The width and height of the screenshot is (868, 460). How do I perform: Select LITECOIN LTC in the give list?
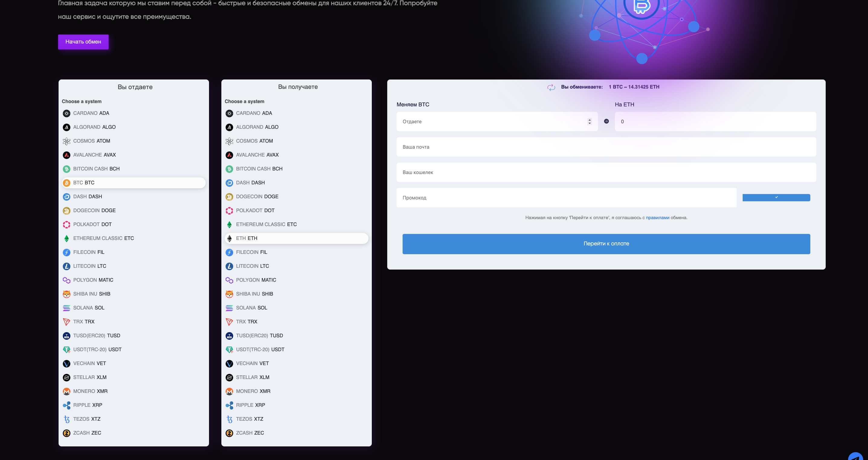90,266
